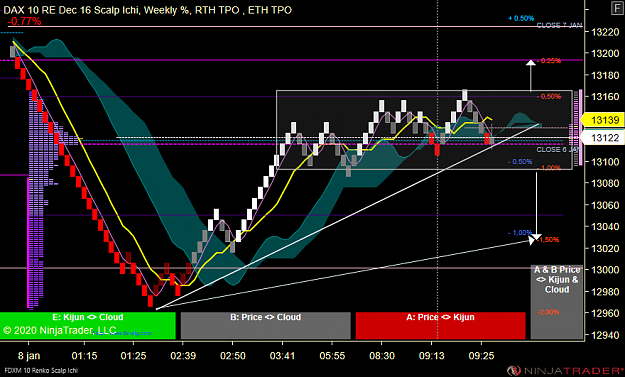The height and width of the screenshot is (377, 625).
Task: Click the 13100 price axis label
Action: pyautogui.click(x=605, y=162)
